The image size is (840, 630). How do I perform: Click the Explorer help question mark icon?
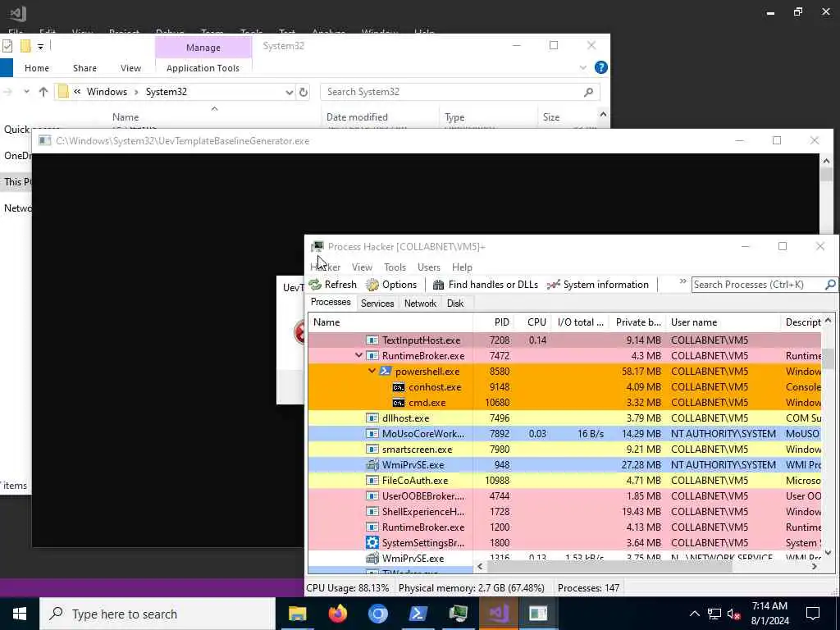pos(601,67)
